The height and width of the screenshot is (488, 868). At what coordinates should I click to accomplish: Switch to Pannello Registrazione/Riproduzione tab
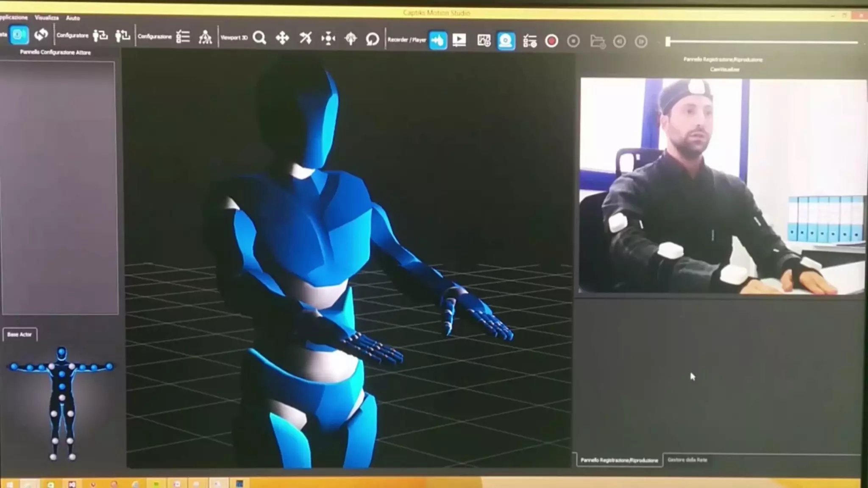(619, 460)
